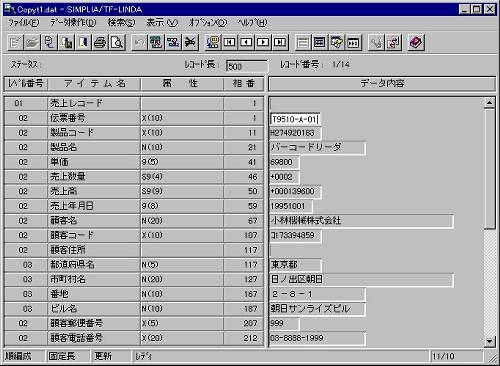500x366 pixels.
Task: Open the 検索(S) menu
Action: (121, 23)
